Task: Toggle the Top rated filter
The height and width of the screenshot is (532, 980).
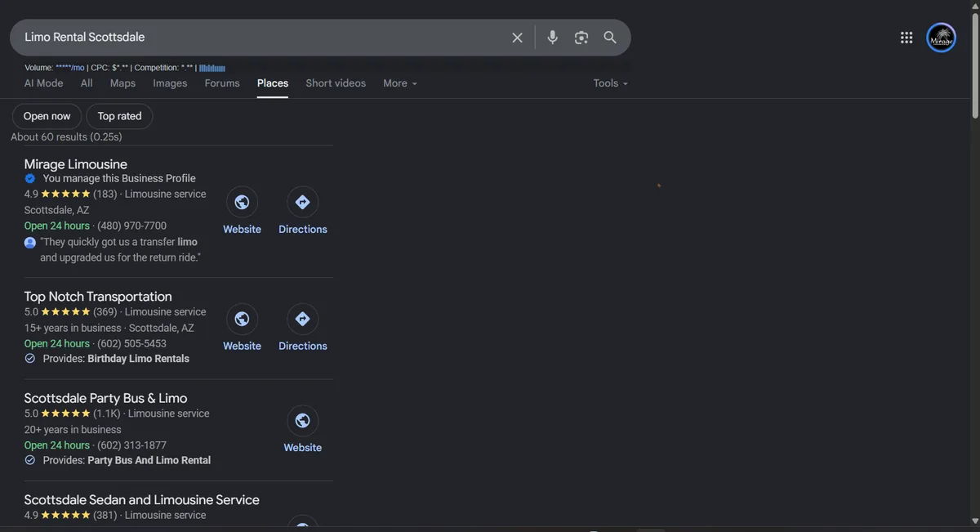Action: point(119,116)
